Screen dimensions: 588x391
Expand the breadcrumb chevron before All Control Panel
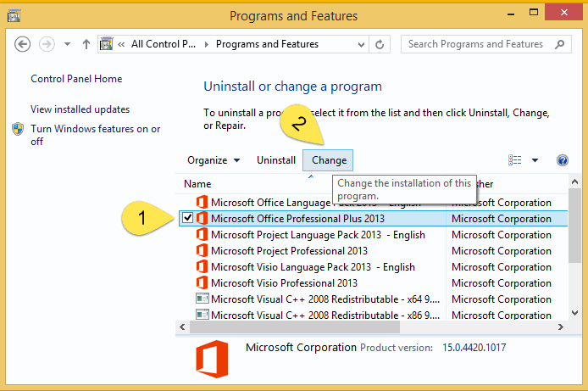coord(121,44)
